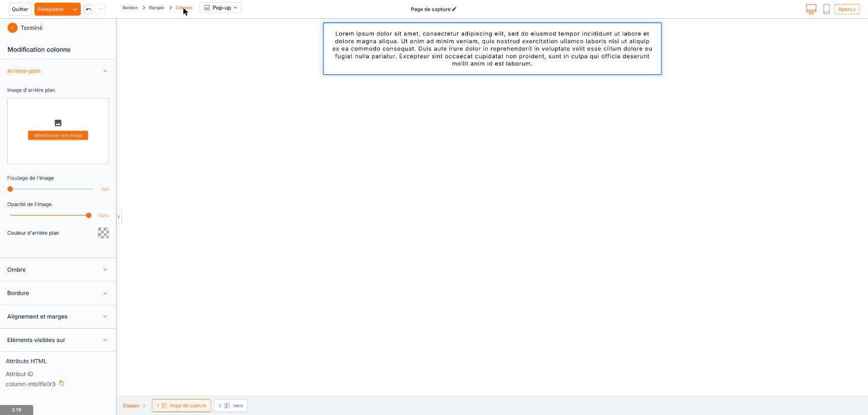Click the undo arrow icon
This screenshot has width=868, height=415.
[x=89, y=9]
